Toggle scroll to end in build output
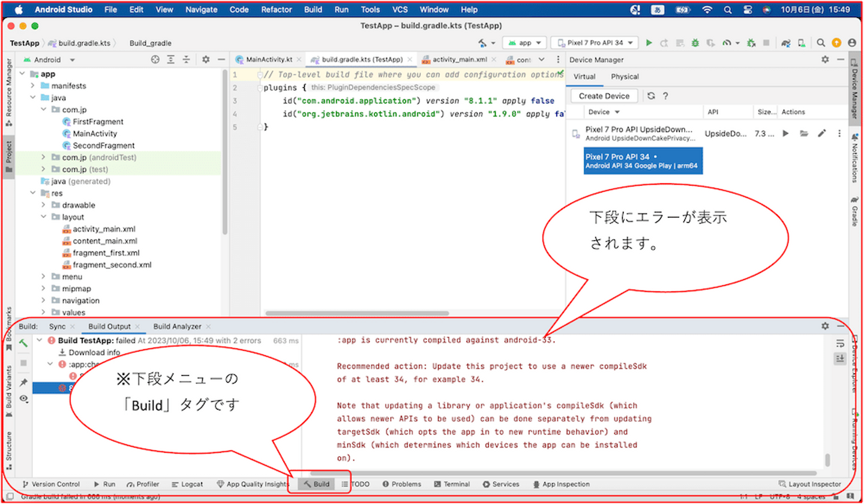Viewport: 864px width, 504px height. (x=840, y=358)
